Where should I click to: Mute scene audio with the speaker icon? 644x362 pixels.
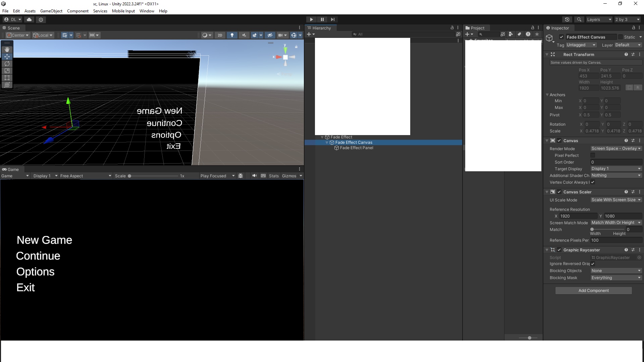point(244,35)
